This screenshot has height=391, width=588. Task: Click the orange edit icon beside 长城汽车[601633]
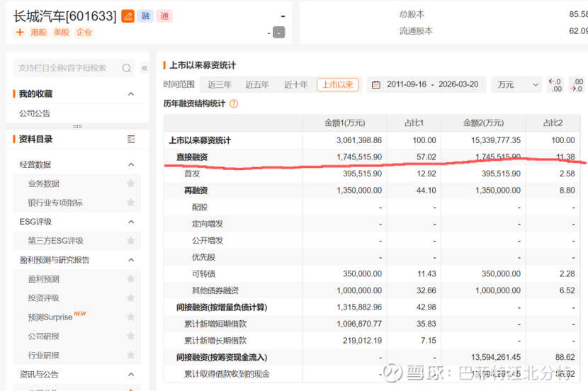[x=128, y=16]
